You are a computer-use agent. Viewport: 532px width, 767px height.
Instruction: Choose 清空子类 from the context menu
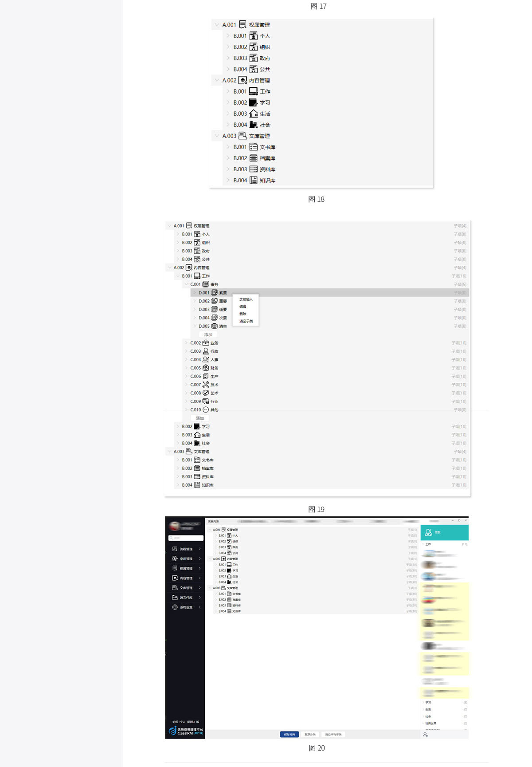(246, 321)
